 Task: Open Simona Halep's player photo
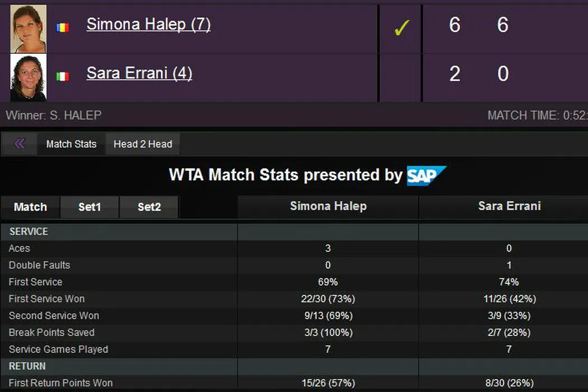click(x=28, y=28)
